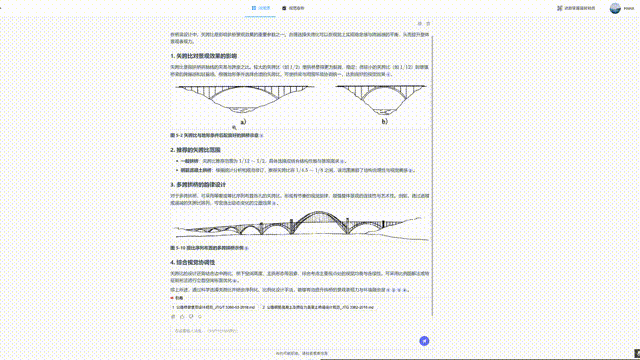Click first citation icon in summary line
Viewport: 640px width, 360px height.
point(388,290)
